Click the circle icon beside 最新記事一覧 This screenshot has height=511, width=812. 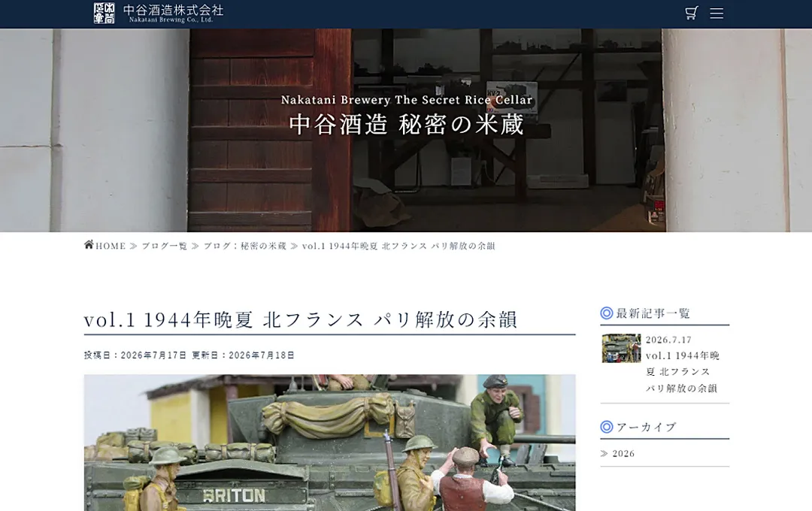pyautogui.click(x=607, y=313)
